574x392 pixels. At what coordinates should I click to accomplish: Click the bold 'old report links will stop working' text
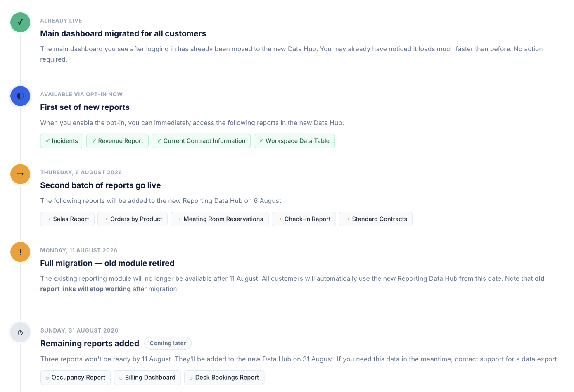292,284
